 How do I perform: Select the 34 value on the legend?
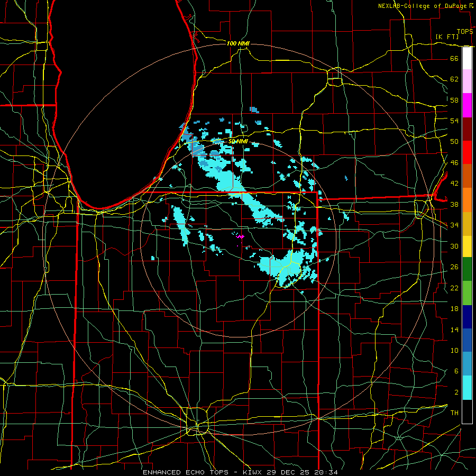coord(454,225)
